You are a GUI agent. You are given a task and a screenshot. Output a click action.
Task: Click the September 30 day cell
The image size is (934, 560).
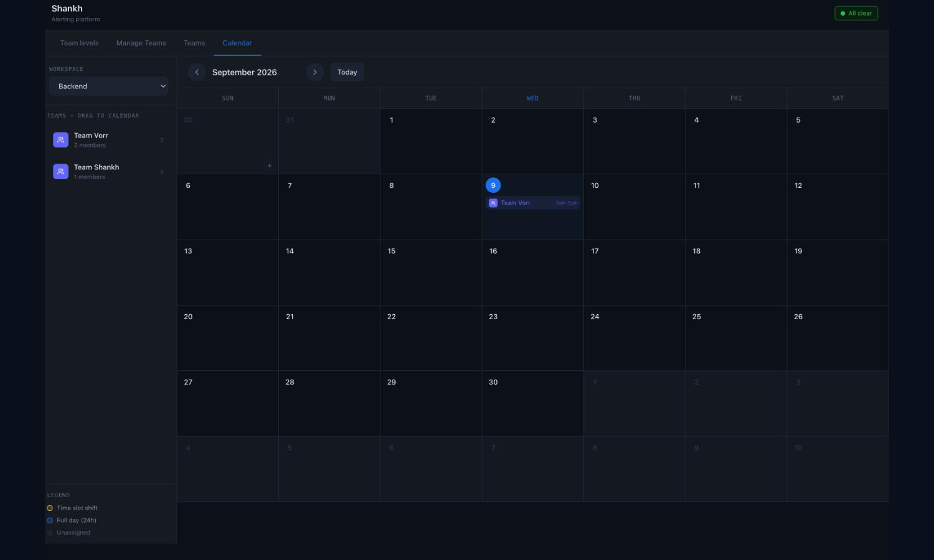coord(533,404)
